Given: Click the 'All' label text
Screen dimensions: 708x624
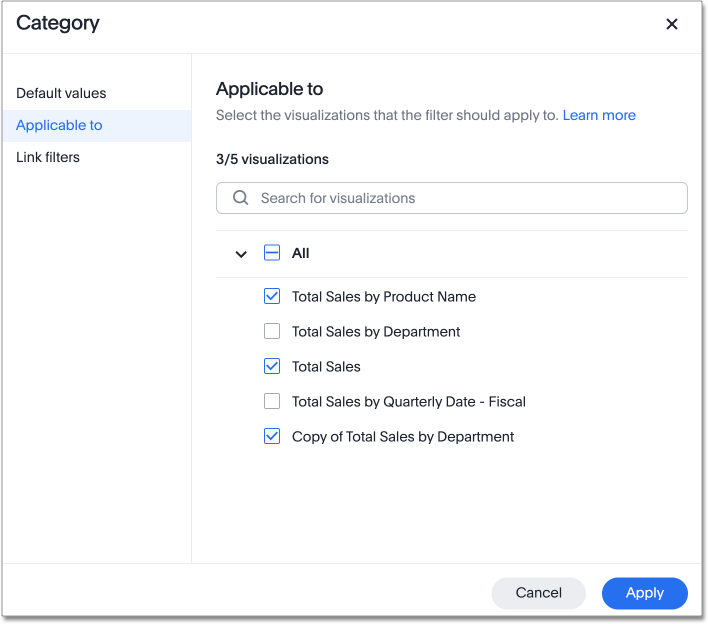Looking at the screenshot, I should (300, 253).
